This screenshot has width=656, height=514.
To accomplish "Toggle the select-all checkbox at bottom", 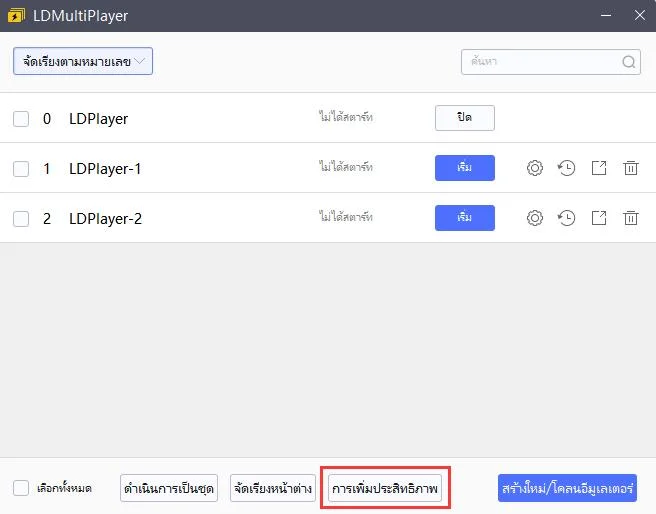I will coord(21,488).
